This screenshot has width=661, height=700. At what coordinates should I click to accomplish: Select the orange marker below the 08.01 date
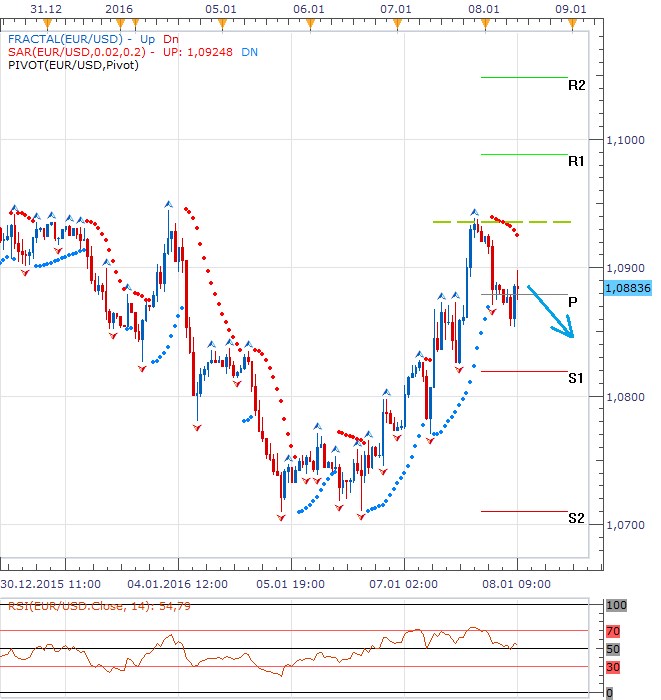[484, 20]
